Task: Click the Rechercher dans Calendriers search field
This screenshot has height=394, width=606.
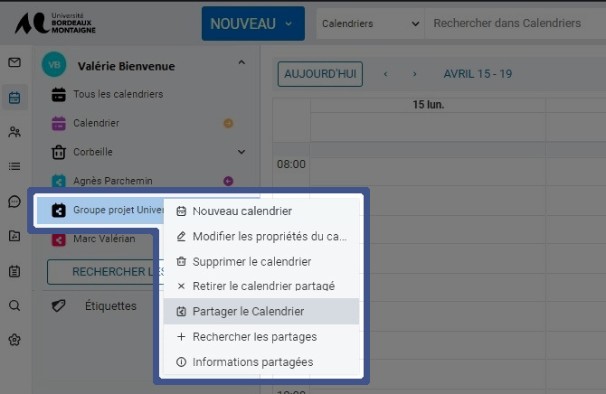Action: (515, 24)
